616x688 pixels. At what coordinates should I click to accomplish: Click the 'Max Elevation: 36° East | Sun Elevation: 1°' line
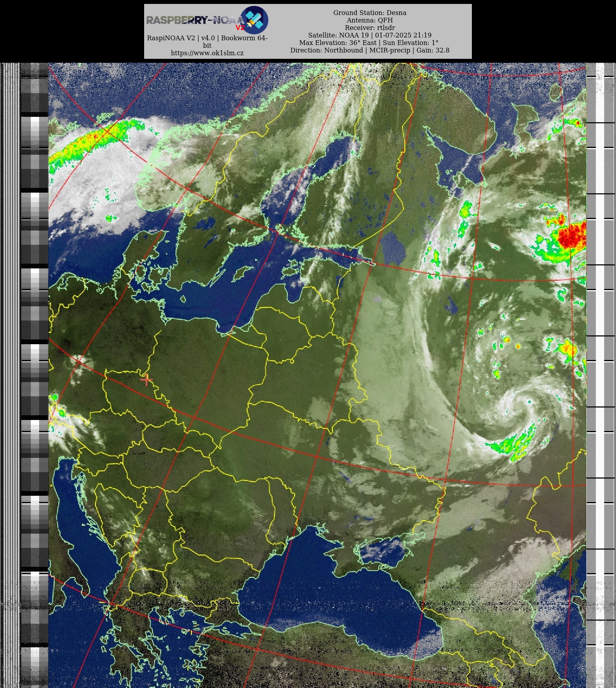coord(369,43)
